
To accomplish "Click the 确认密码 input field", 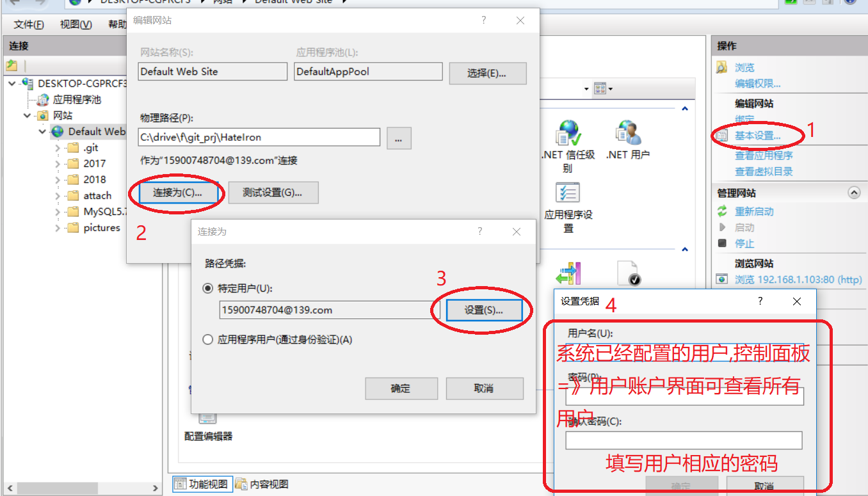I will click(x=684, y=440).
